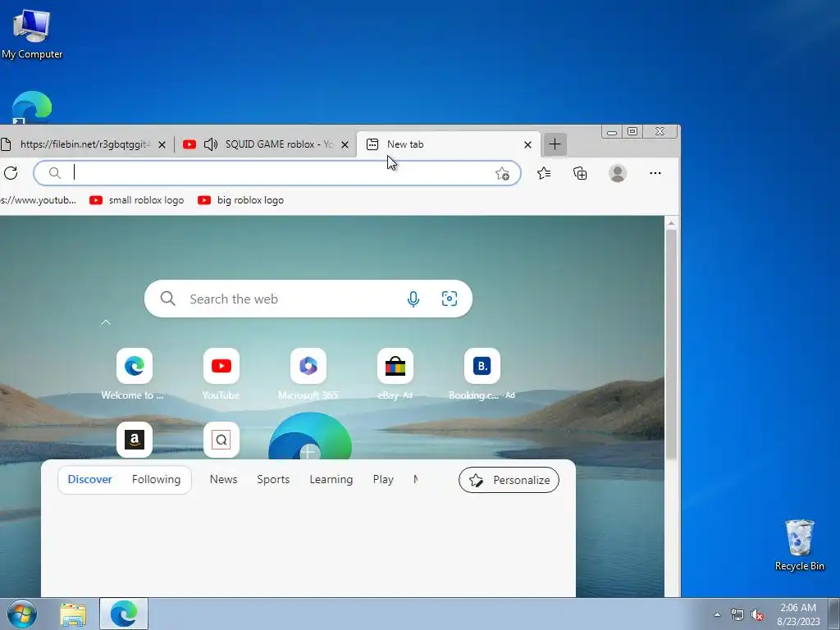Mute the SQUID GAME roblox tab speaker icon
The width and height of the screenshot is (840, 630).
[x=211, y=144]
